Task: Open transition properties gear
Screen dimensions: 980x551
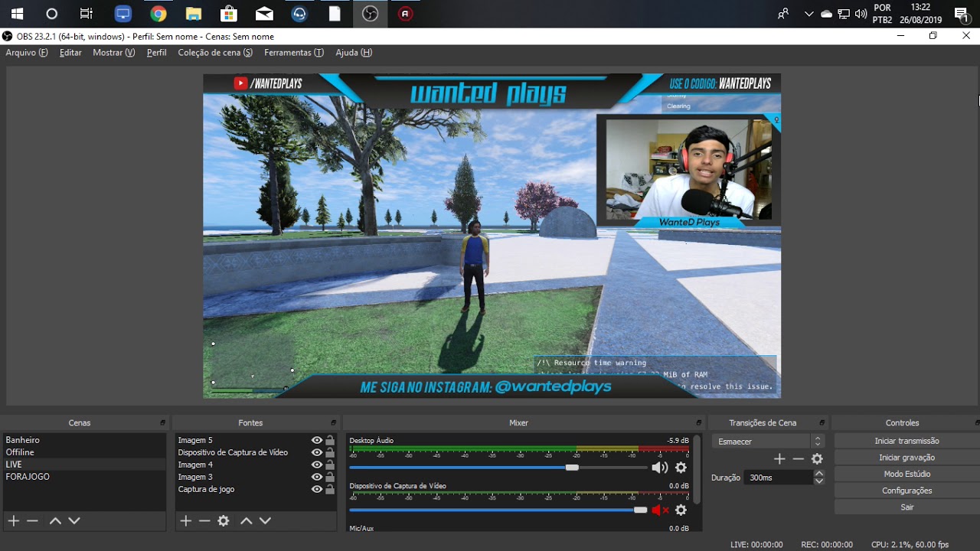Action: [817, 458]
